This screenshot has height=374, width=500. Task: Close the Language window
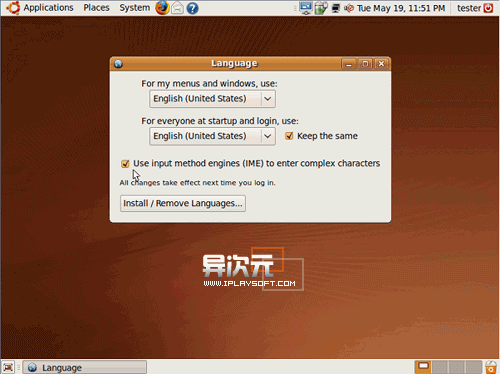click(x=381, y=64)
